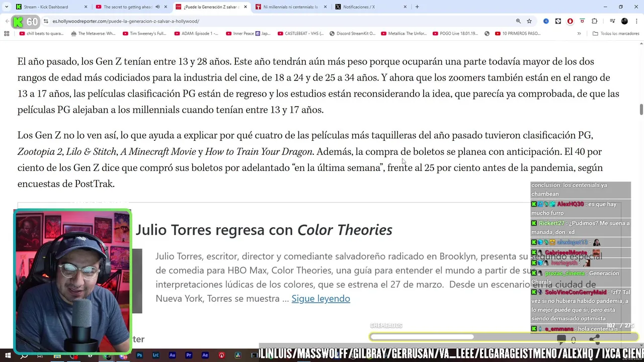This screenshot has width=644, height=362.
Task: Open 'The Metaverse: Wh...' bookmark
Action: click(93, 34)
